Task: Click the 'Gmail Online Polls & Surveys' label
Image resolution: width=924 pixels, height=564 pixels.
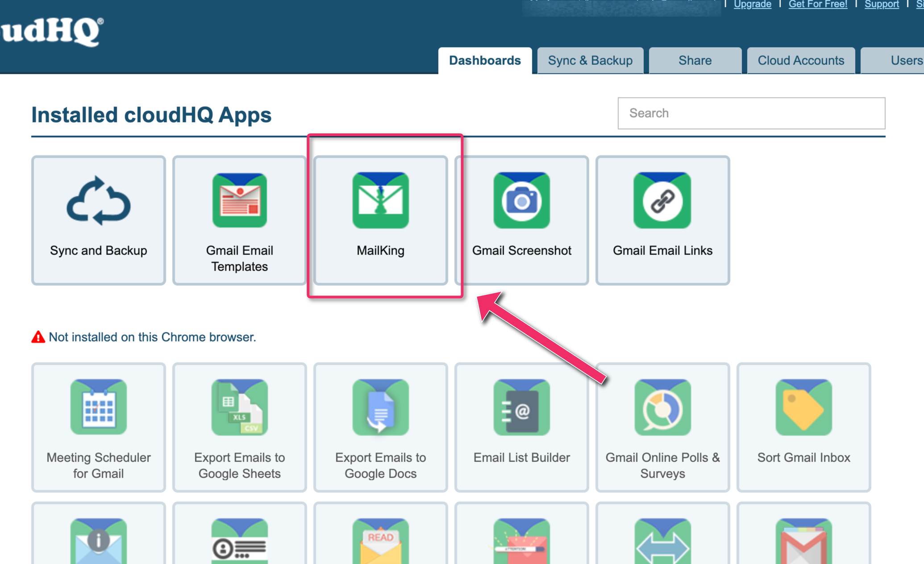Action: [x=663, y=465]
